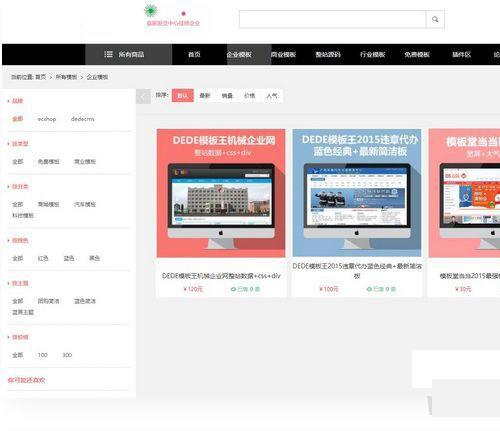Click the site logo in header
Screen dimensions: 500x431
[173, 16]
